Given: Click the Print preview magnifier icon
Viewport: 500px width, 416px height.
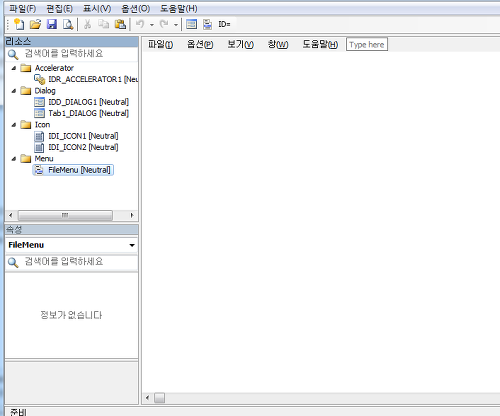Looking at the screenshot, I should point(68,24).
